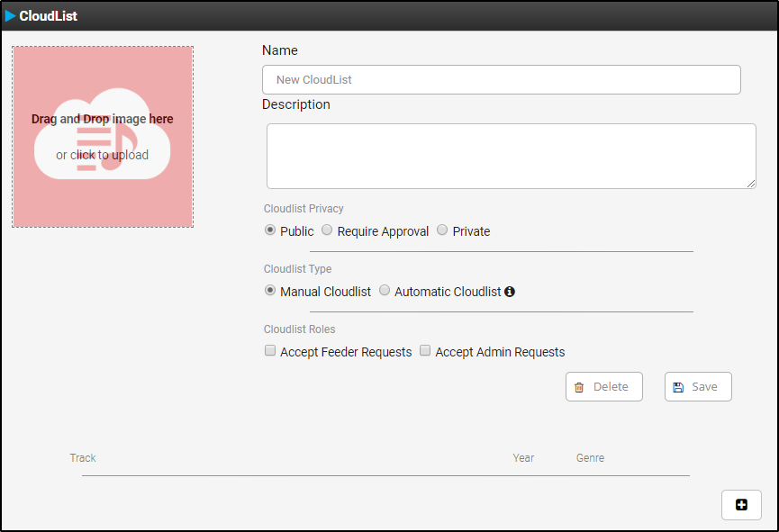779x532 pixels.
Task: Click the plus icon to add a track
Action: point(741,505)
